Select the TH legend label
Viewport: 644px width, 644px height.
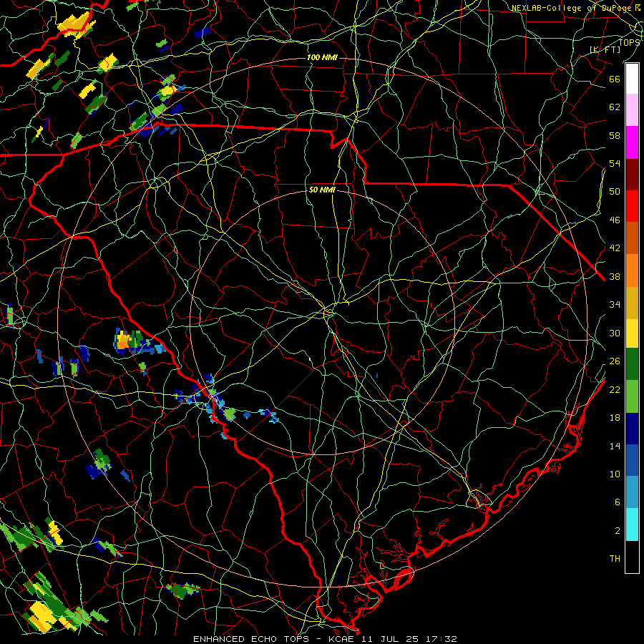point(615,559)
